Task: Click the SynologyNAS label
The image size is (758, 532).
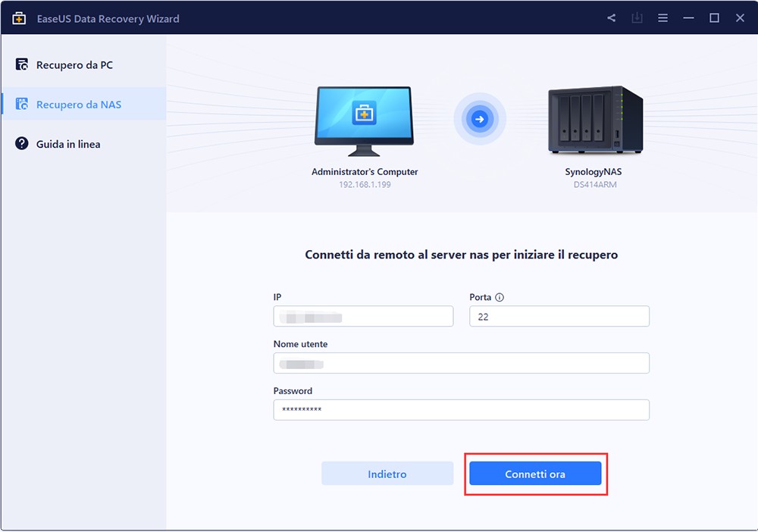Action: (594, 171)
